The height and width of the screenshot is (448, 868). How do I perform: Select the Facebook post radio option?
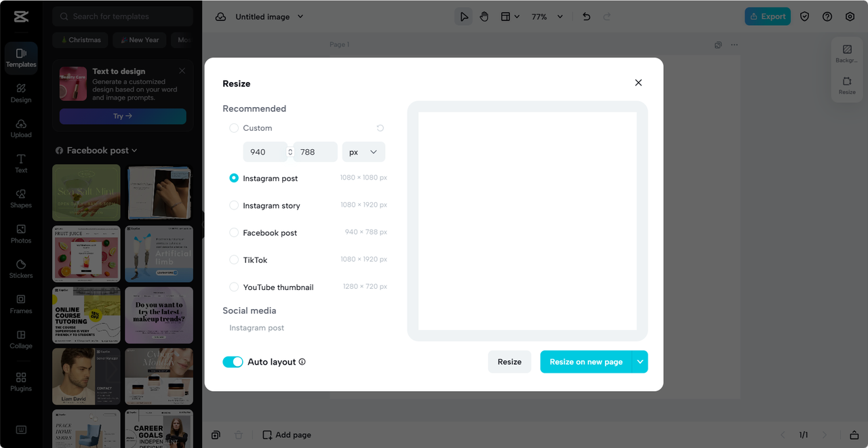234,232
